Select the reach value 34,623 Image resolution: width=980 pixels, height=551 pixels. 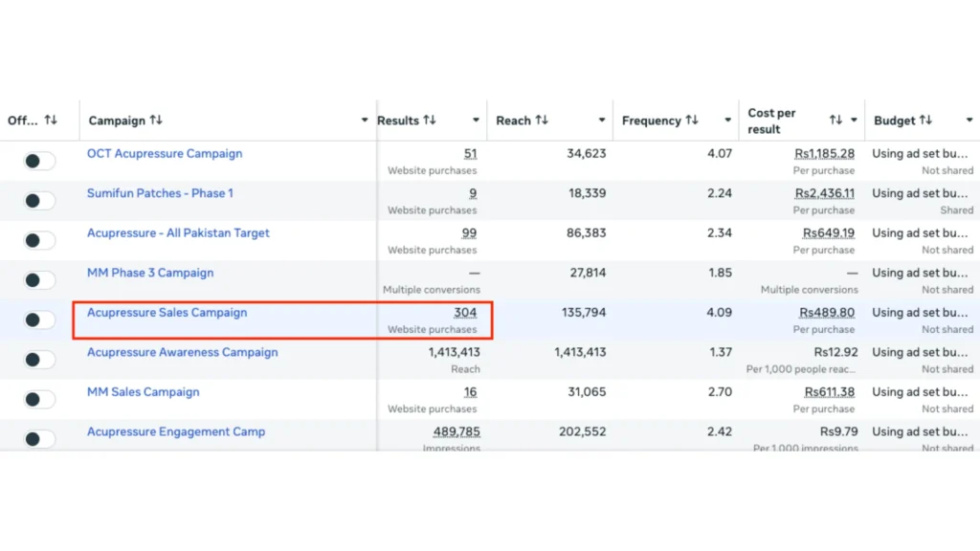point(587,154)
